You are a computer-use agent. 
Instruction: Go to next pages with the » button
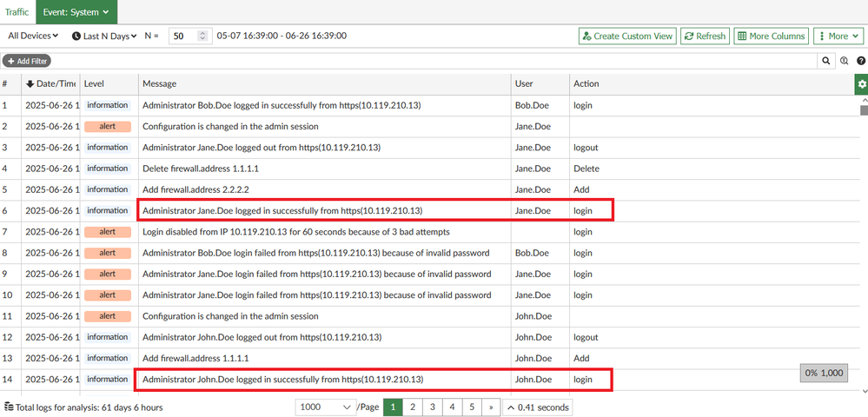(490, 407)
